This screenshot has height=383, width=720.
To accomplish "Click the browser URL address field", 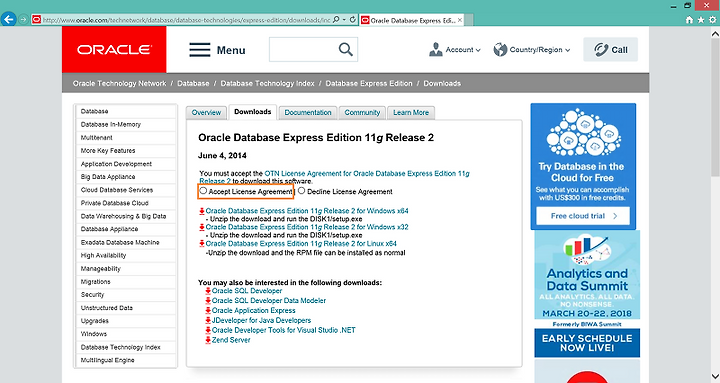I will [186, 20].
